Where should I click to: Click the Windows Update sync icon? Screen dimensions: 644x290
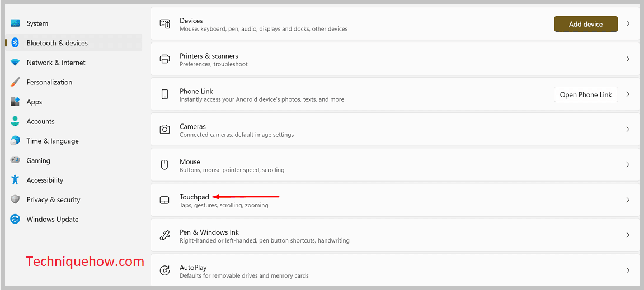coord(15,219)
